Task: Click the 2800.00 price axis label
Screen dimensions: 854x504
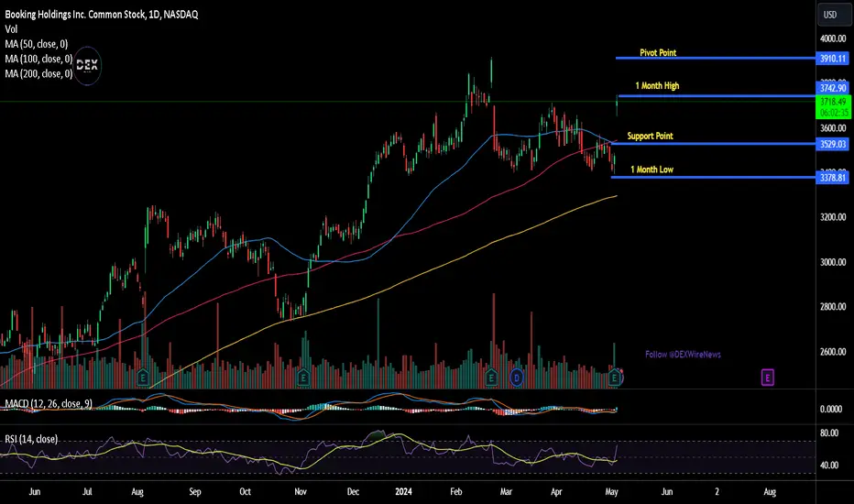Action: tap(833, 306)
